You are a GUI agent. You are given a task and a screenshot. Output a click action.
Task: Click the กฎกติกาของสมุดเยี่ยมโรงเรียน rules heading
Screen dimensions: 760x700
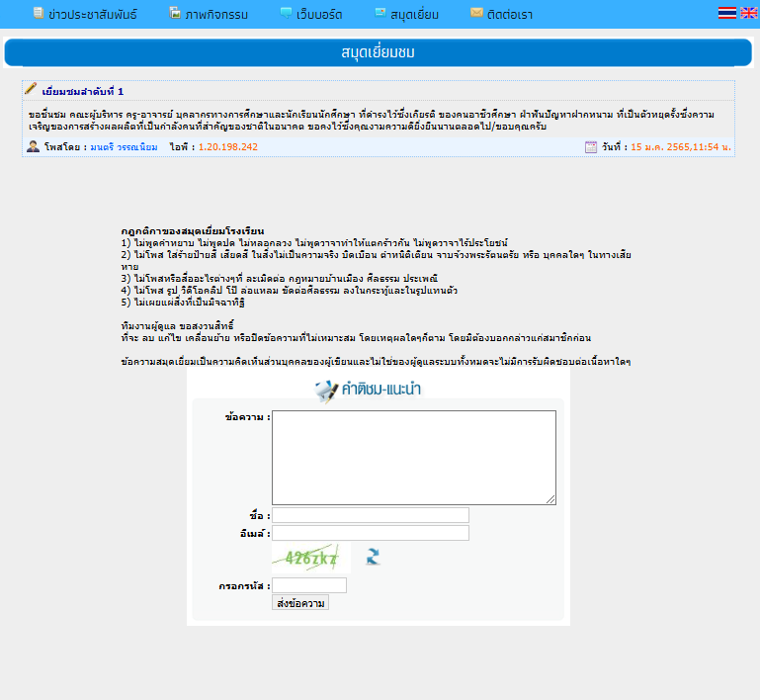(x=193, y=231)
